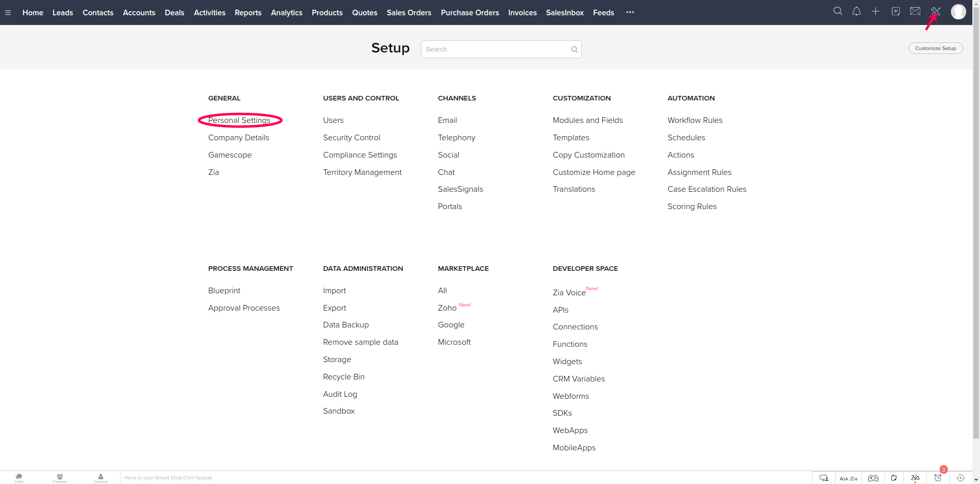Image resolution: width=980 pixels, height=484 pixels.
Task: Click the Customize Setup button
Action: pyautogui.click(x=936, y=48)
